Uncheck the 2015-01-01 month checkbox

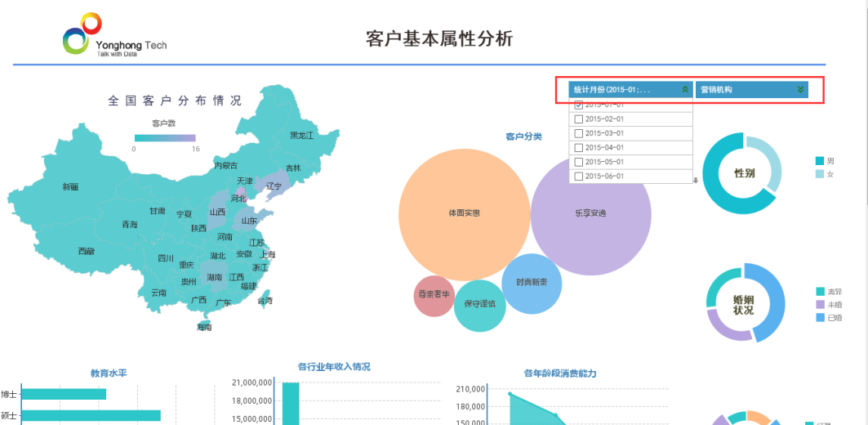(579, 105)
